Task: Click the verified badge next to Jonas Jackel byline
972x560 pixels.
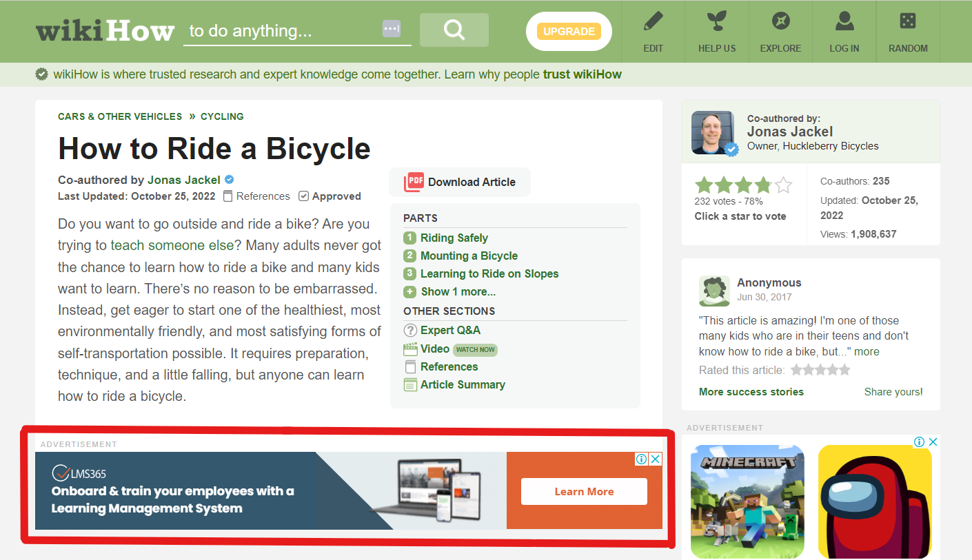Action: click(229, 180)
